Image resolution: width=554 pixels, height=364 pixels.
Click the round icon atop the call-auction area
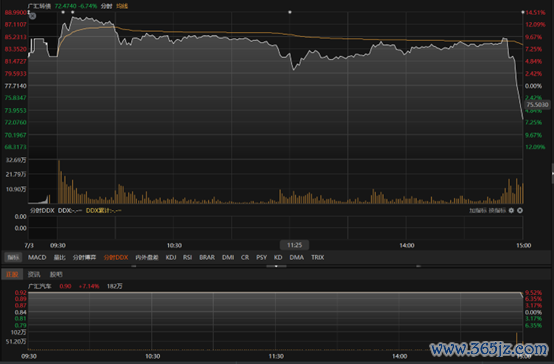(x=32, y=16)
